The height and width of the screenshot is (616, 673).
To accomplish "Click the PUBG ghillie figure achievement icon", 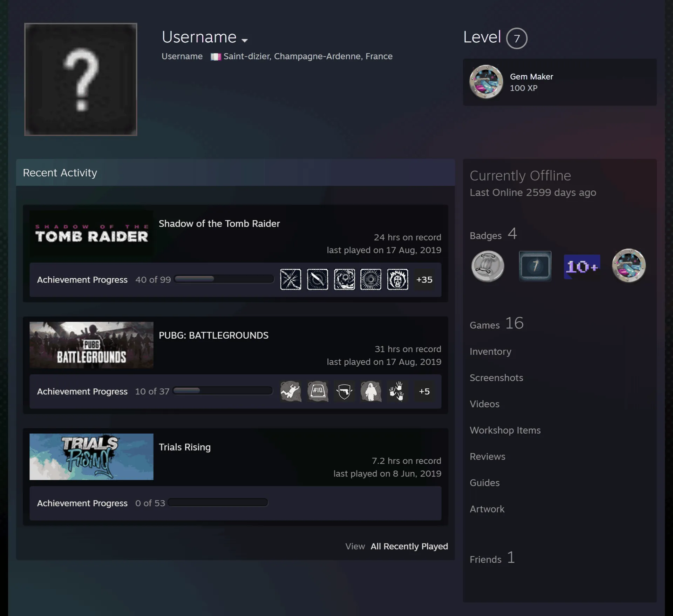I will tap(371, 391).
